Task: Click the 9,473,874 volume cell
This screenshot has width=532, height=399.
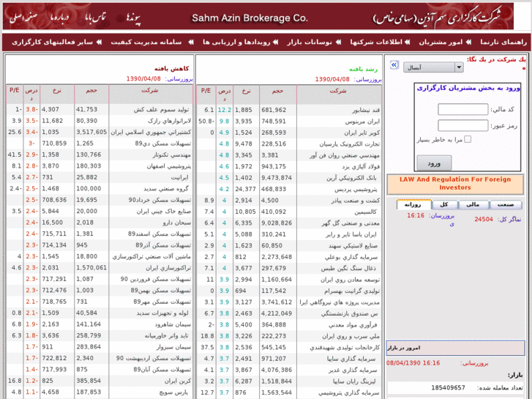Action: coord(277,178)
